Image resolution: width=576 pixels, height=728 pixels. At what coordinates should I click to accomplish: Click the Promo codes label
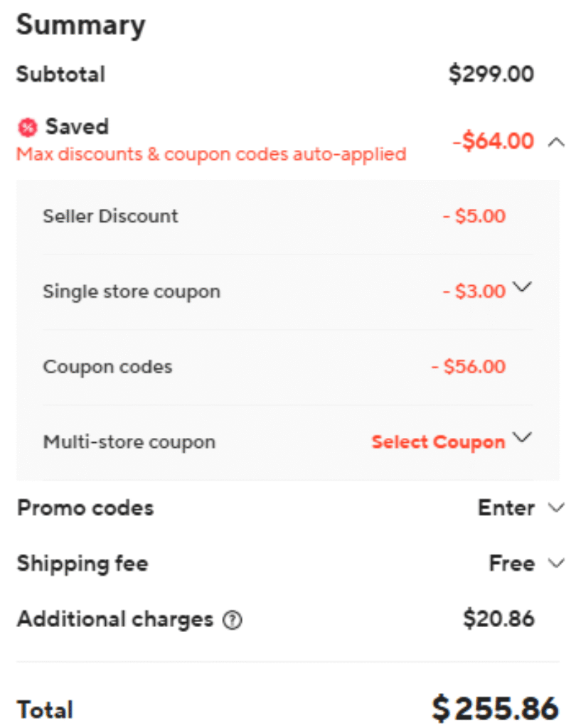[x=85, y=508]
